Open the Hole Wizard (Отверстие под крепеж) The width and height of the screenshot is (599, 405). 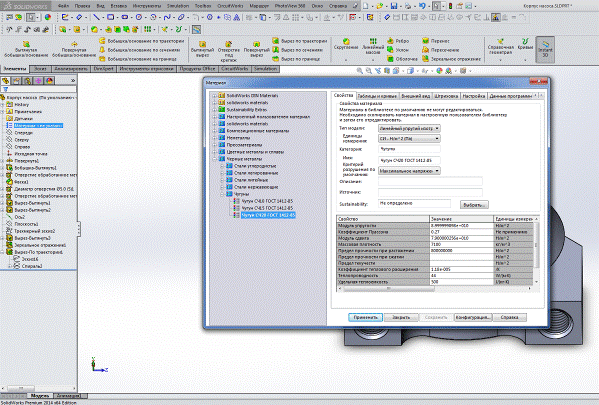pyautogui.click(x=228, y=51)
